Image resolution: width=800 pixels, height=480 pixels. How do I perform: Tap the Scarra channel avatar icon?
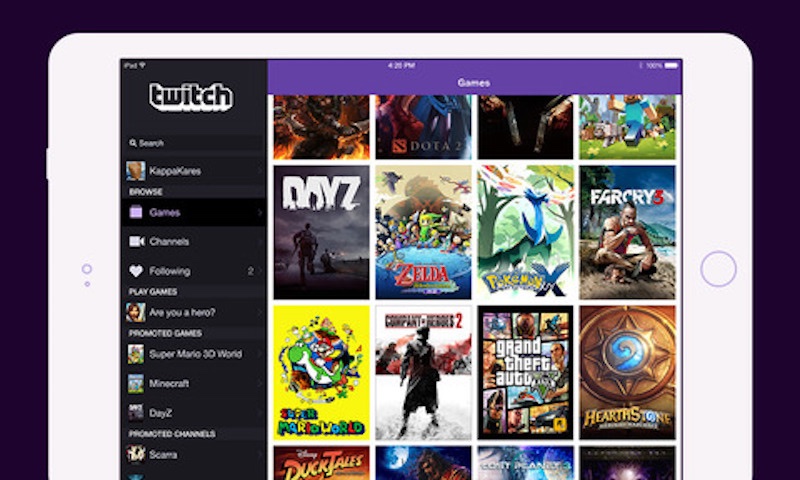click(136, 454)
